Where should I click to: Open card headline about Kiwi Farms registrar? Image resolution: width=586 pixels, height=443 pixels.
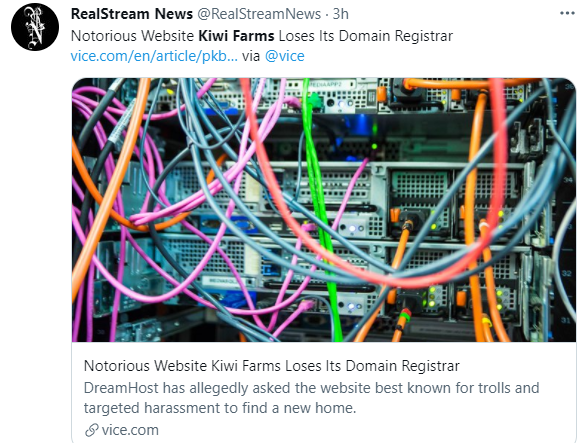pyautogui.click(x=272, y=366)
